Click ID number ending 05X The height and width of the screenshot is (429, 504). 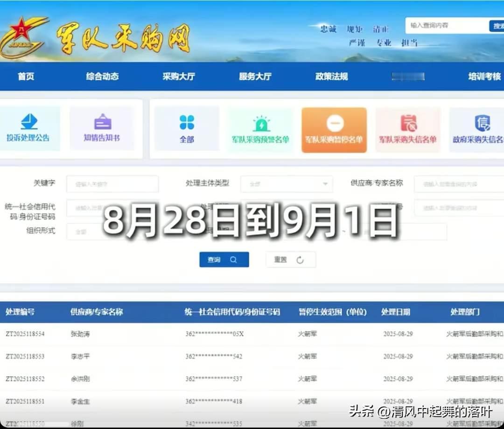point(214,334)
